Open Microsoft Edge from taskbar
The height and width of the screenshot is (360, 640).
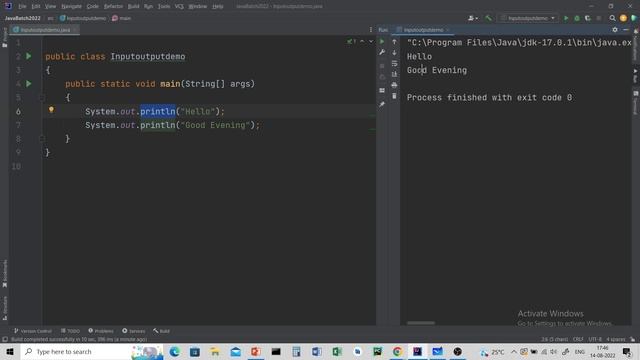[175, 351]
